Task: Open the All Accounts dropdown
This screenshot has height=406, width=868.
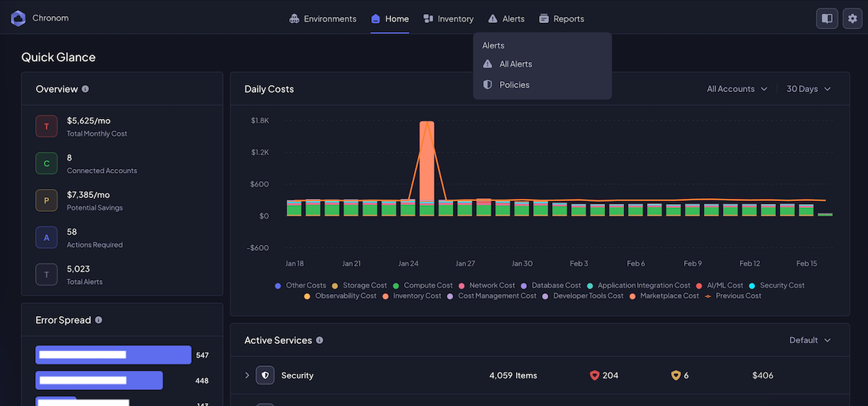Action: tap(736, 89)
